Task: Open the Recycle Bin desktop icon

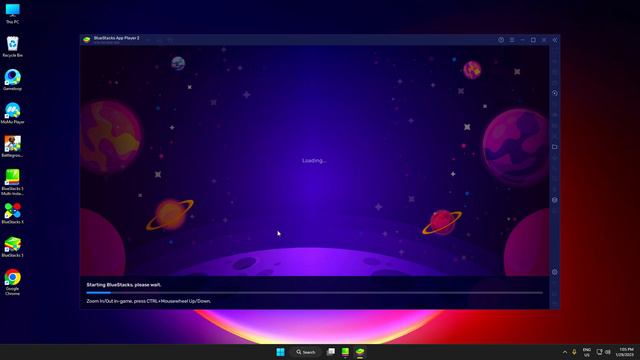Action: click(x=12, y=47)
